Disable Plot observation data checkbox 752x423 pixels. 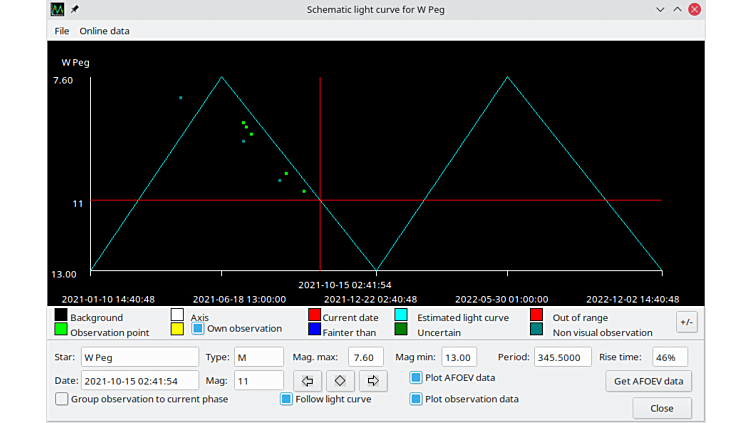pos(416,399)
